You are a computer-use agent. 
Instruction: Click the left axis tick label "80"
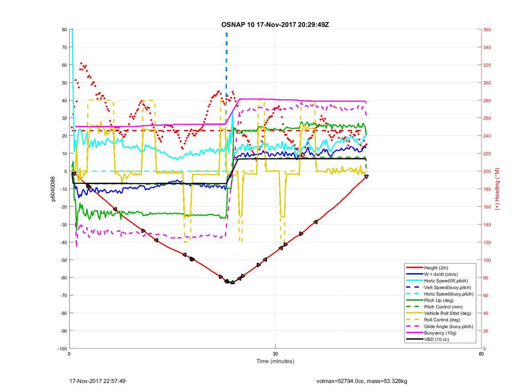coord(64,30)
